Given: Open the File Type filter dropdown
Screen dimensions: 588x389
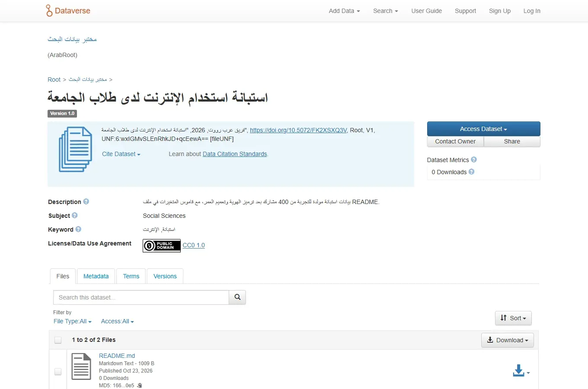Looking at the screenshot, I should (73, 321).
